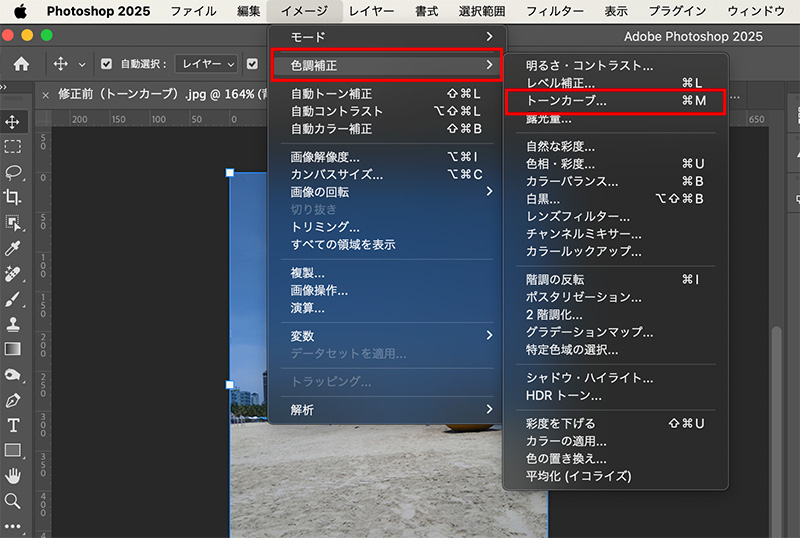Viewport: 800px width, 538px height.
Task: Choose 複製... from Image menu
Action: pos(387,273)
